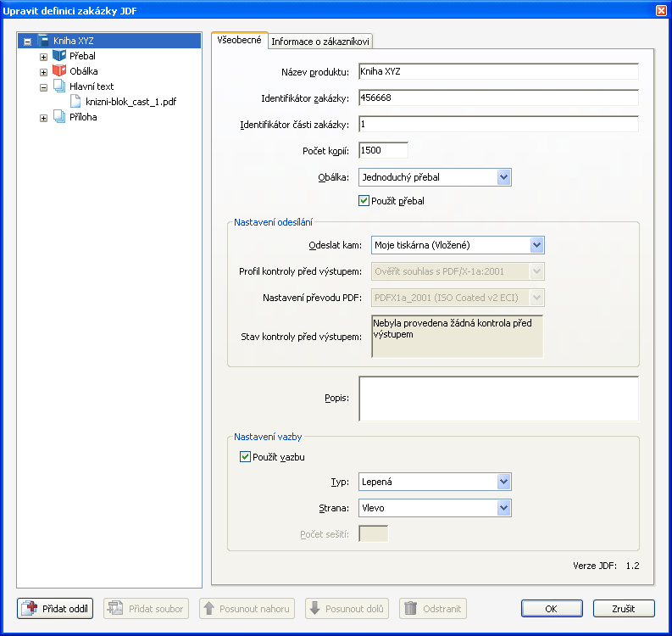Click the Nastavení odesílání group heading
This screenshot has height=636, width=672.
[x=273, y=222]
